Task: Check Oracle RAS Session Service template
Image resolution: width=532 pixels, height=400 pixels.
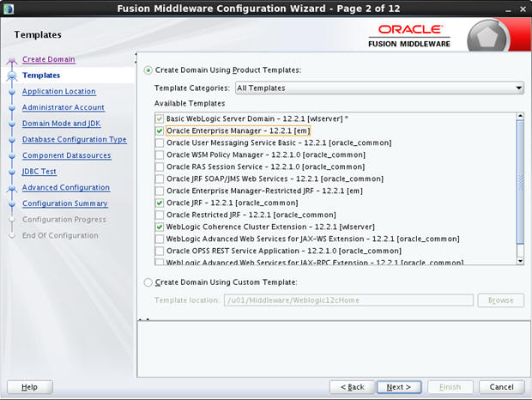Action: click(x=159, y=167)
